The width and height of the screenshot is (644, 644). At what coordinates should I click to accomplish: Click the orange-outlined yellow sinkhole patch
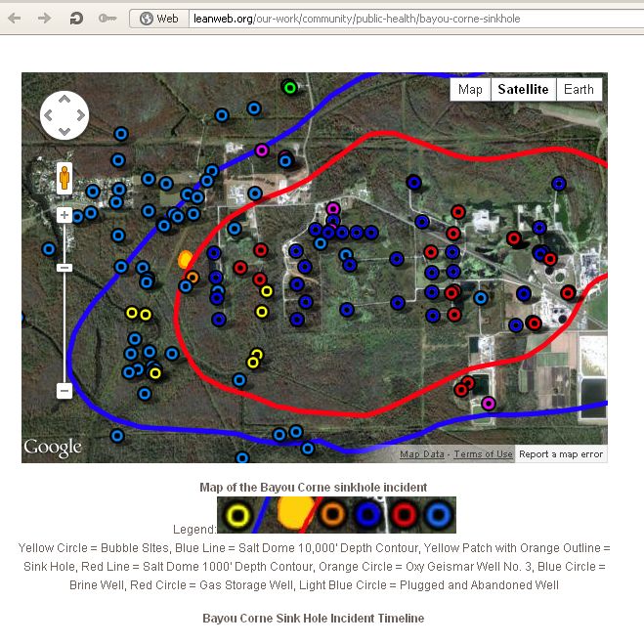pyautogui.click(x=185, y=259)
